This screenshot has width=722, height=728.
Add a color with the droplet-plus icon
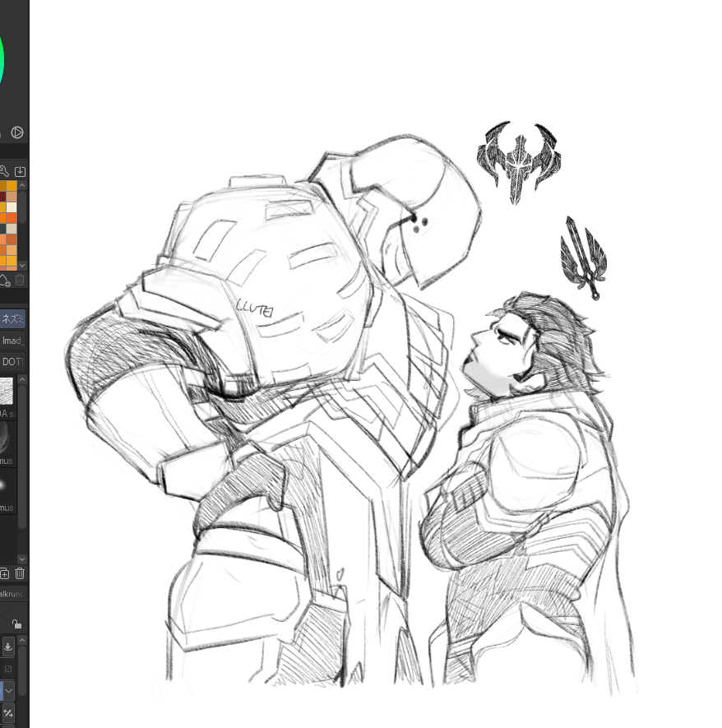coord(4,281)
